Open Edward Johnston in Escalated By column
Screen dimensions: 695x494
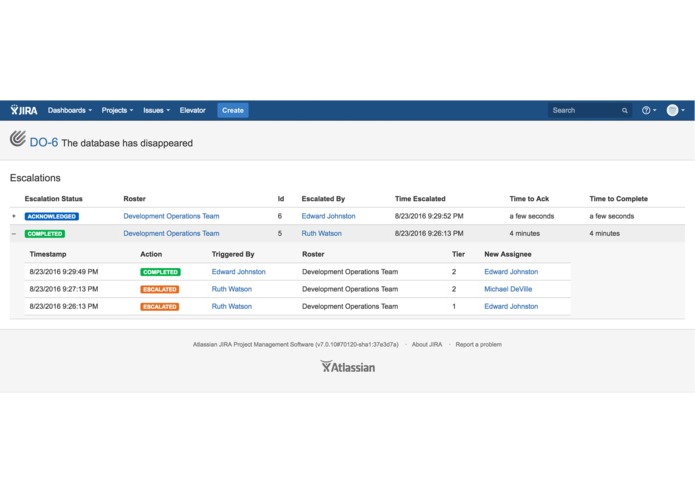pyautogui.click(x=328, y=216)
